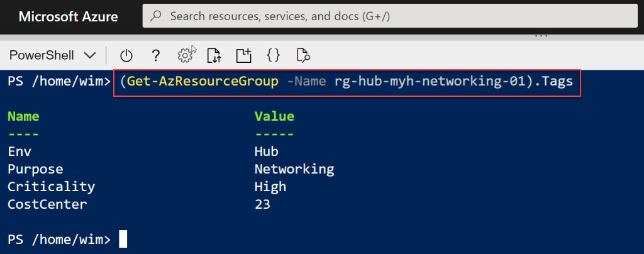
Task: Open Cloud Shell help question mark
Action: (x=155, y=55)
